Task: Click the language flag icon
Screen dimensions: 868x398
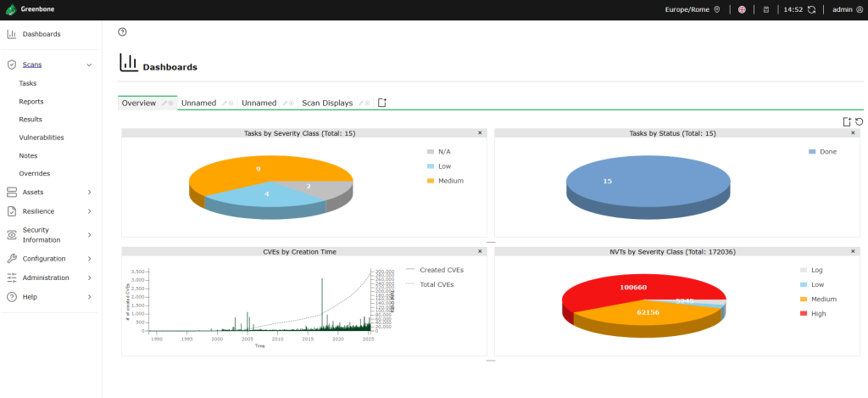Action: tap(742, 10)
